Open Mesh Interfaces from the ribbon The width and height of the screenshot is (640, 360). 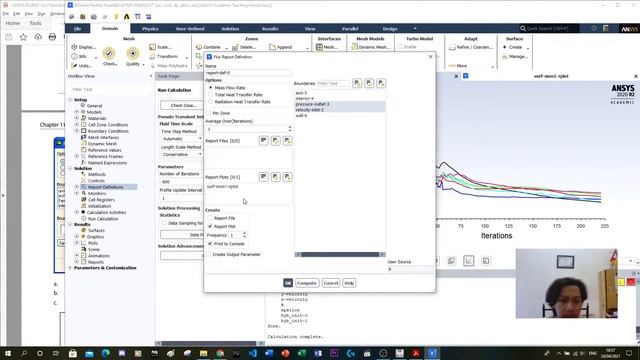pyautogui.click(x=327, y=47)
